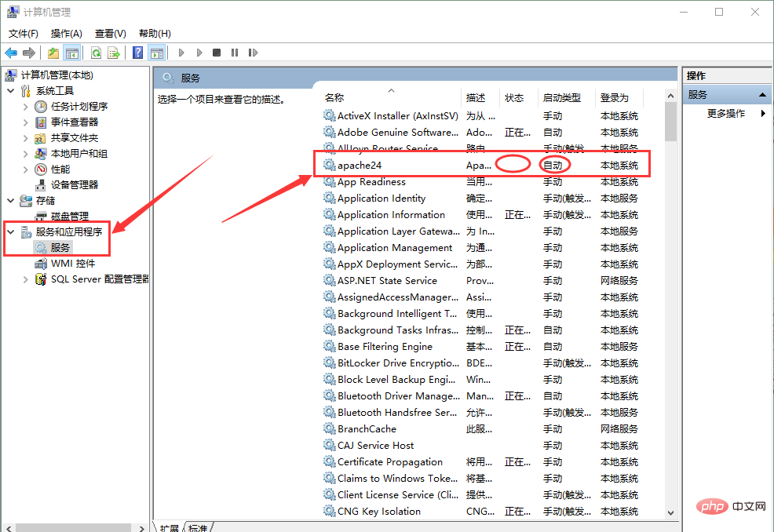The height and width of the screenshot is (532, 774).
Task: Open the 查看(V) menu
Action: pyautogui.click(x=110, y=34)
